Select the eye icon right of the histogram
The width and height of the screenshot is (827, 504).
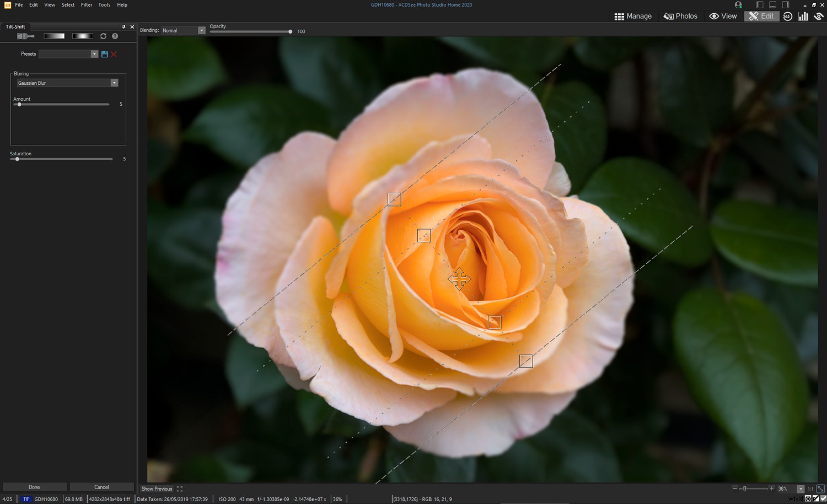pyautogui.click(x=819, y=16)
